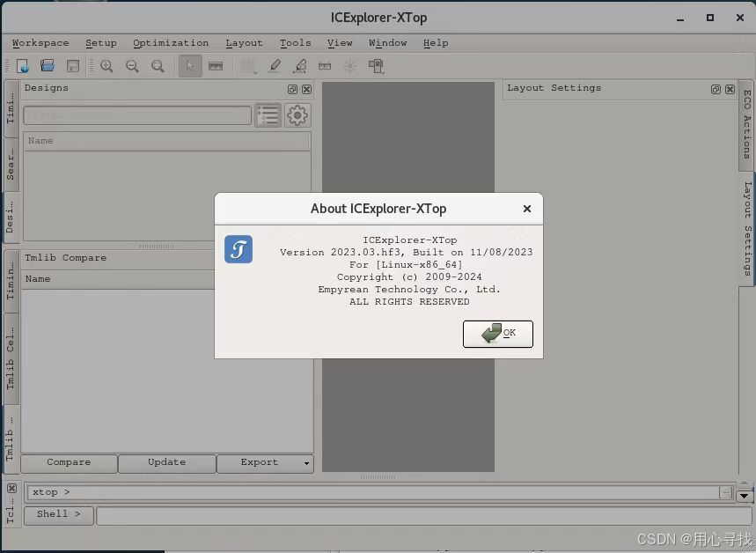Click the Update button

[x=167, y=462]
